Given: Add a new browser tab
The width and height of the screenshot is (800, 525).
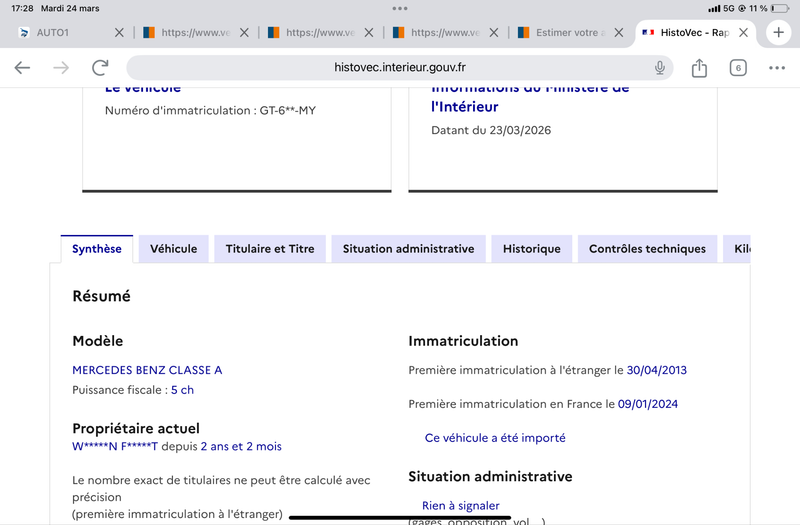Looking at the screenshot, I should (778, 32).
